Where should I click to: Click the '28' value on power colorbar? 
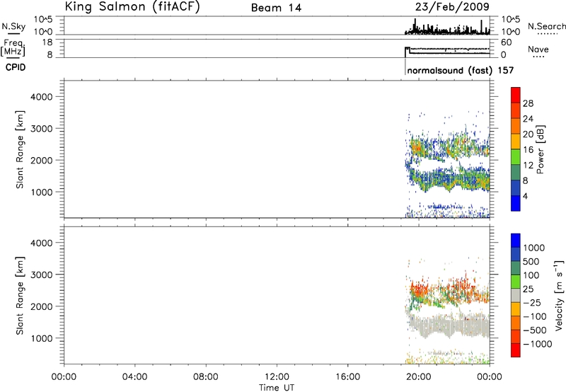click(528, 103)
